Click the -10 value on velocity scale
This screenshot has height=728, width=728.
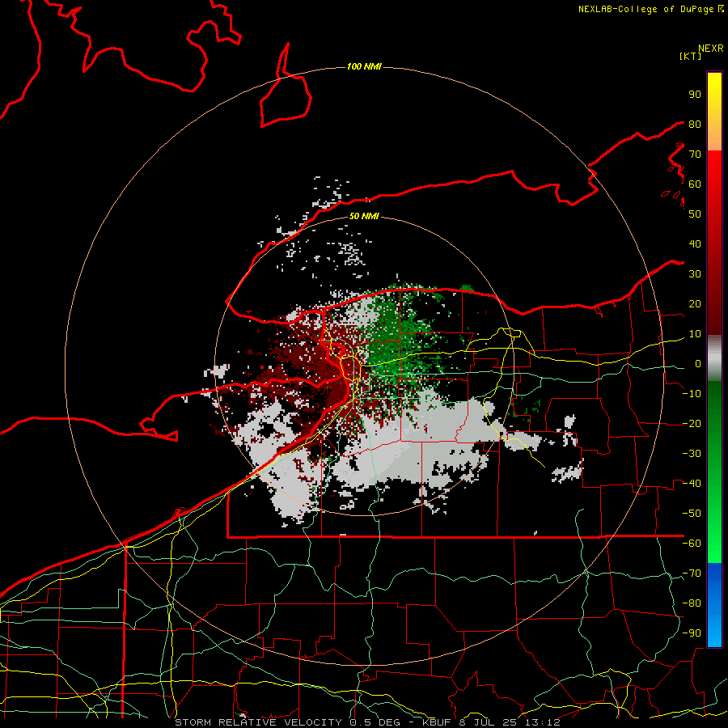coord(692,394)
